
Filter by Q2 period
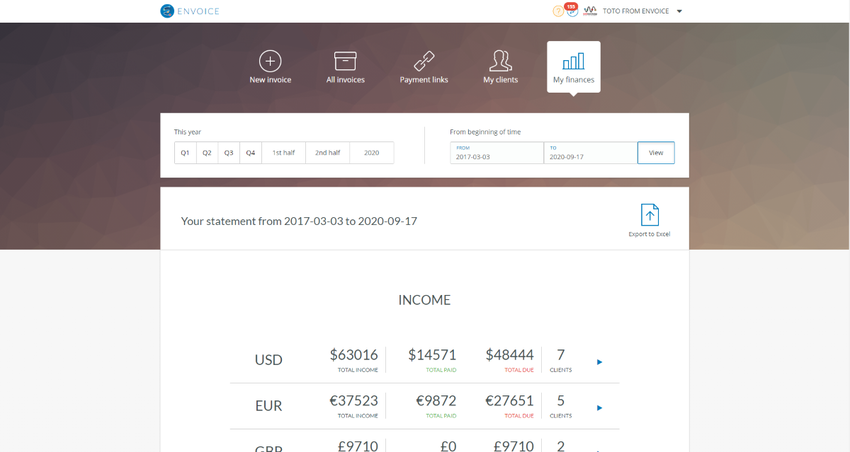coord(207,153)
